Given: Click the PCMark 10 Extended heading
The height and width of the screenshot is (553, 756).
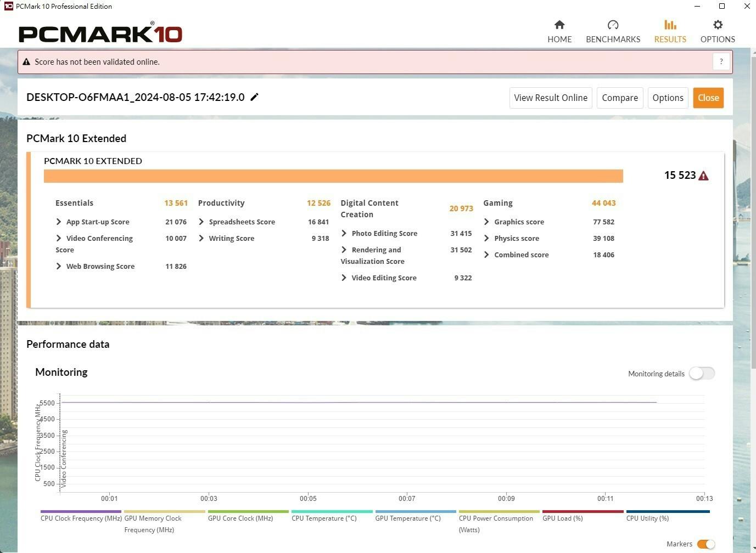Looking at the screenshot, I should point(76,138).
